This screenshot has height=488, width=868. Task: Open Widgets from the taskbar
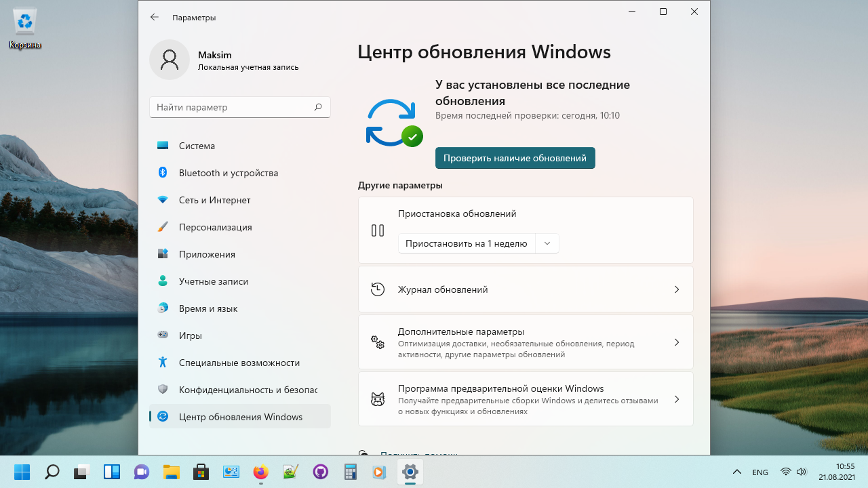click(x=111, y=472)
